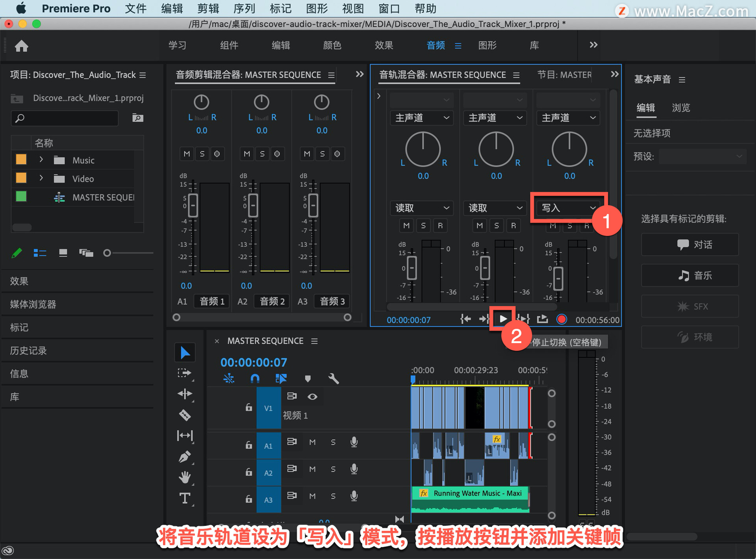756x559 pixels.
Task: Open 媒体浏览器 panel
Action: [x=33, y=304]
